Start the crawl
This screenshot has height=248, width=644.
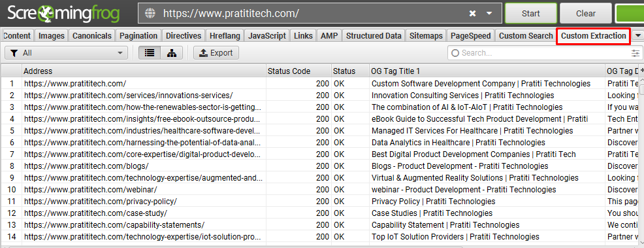[x=530, y=14]
